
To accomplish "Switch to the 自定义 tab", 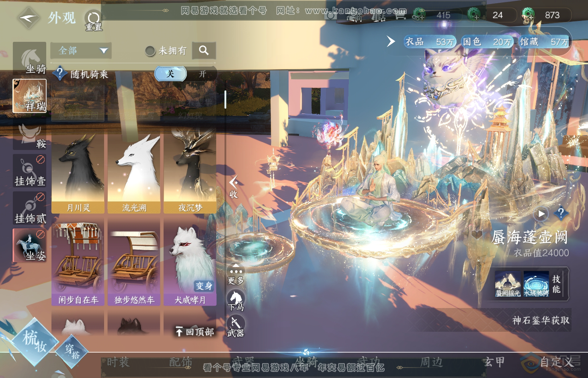I will click(557, 362).
